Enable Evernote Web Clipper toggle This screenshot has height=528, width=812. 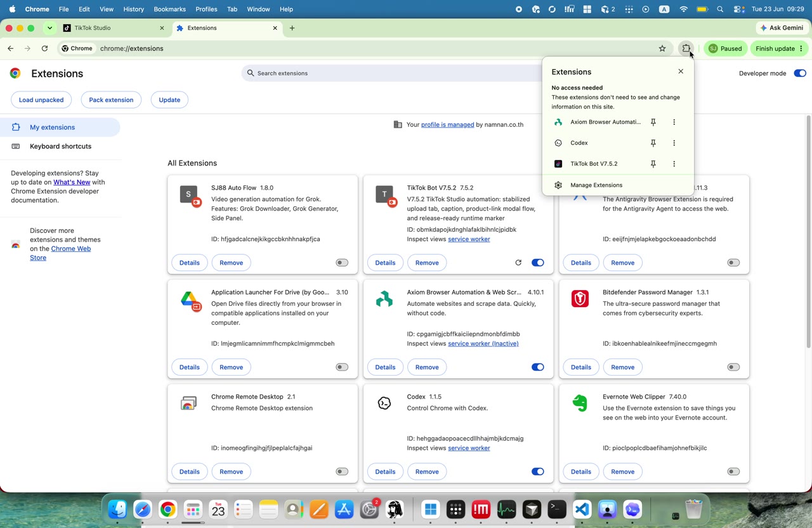(733, 472)
